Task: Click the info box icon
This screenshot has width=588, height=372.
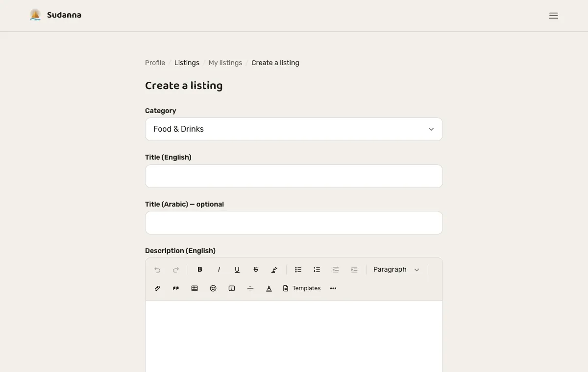Action: (232, 288)
